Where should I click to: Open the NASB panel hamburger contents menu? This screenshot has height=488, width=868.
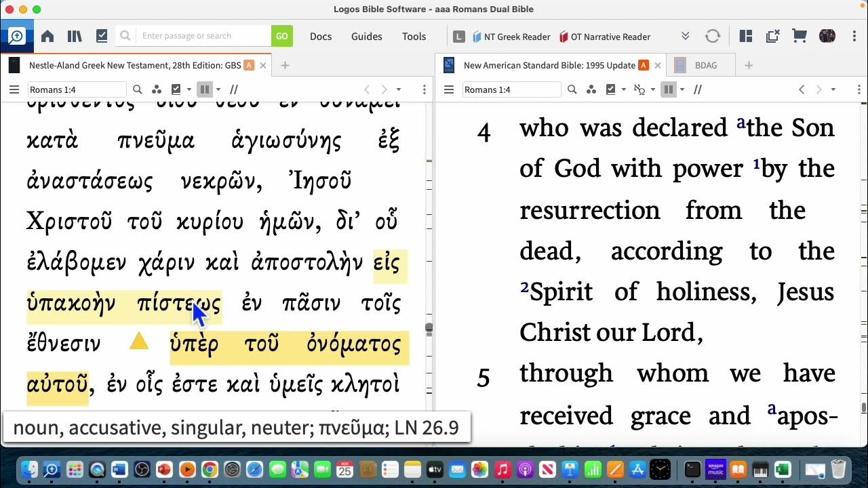[x=448, y=89]
